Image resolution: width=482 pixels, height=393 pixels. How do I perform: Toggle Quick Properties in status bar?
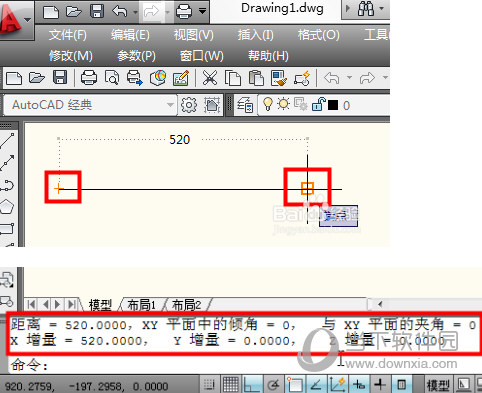click(x=401, y=385)
